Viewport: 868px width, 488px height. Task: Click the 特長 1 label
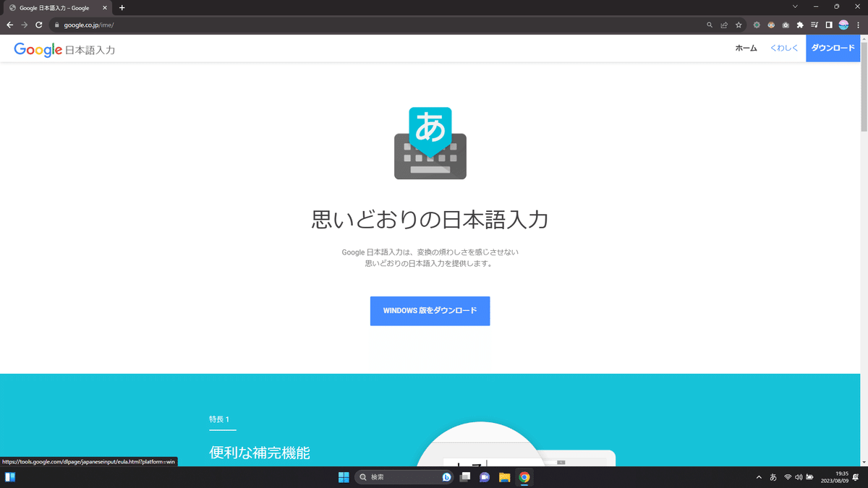click(219, 419)
